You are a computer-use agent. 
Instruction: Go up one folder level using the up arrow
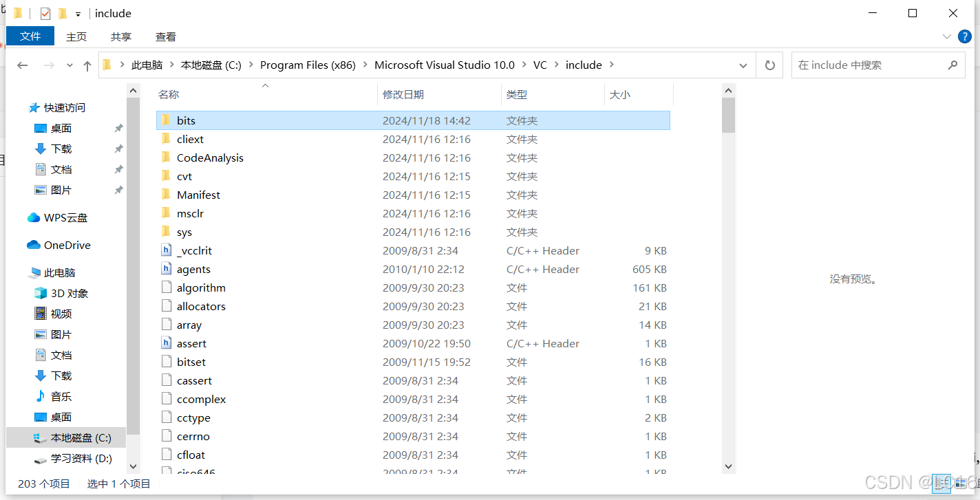pos(86,65)
